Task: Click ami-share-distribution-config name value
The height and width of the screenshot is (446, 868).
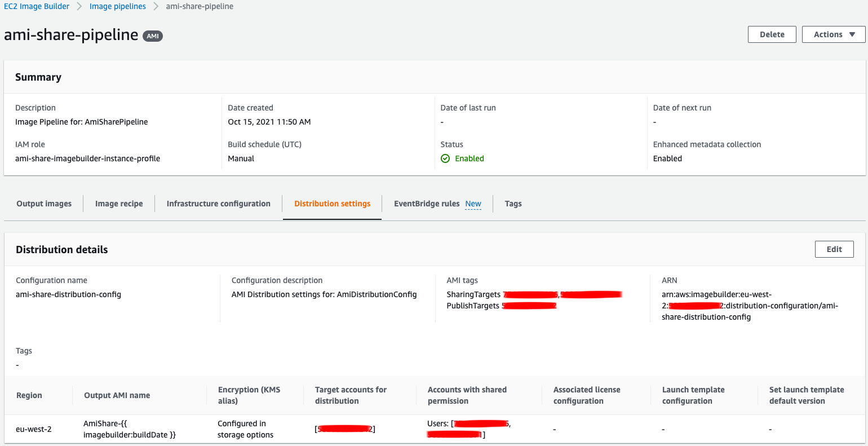Action: (68, 294)
